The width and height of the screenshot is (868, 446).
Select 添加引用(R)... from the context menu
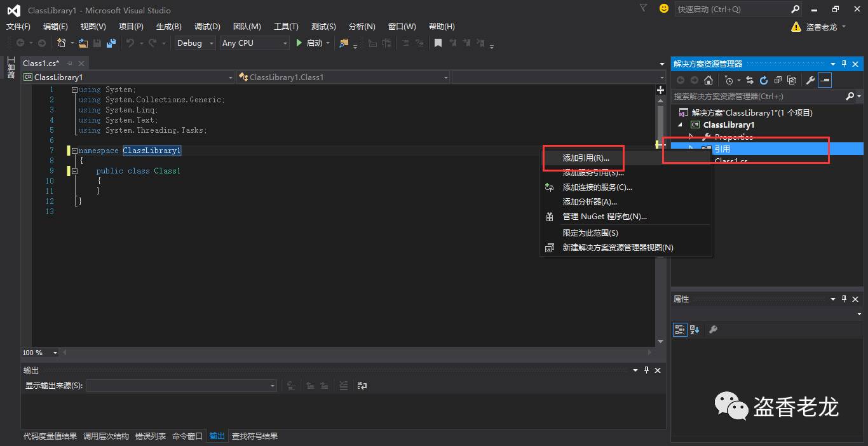pyautogui.click(x=585, y=158)
